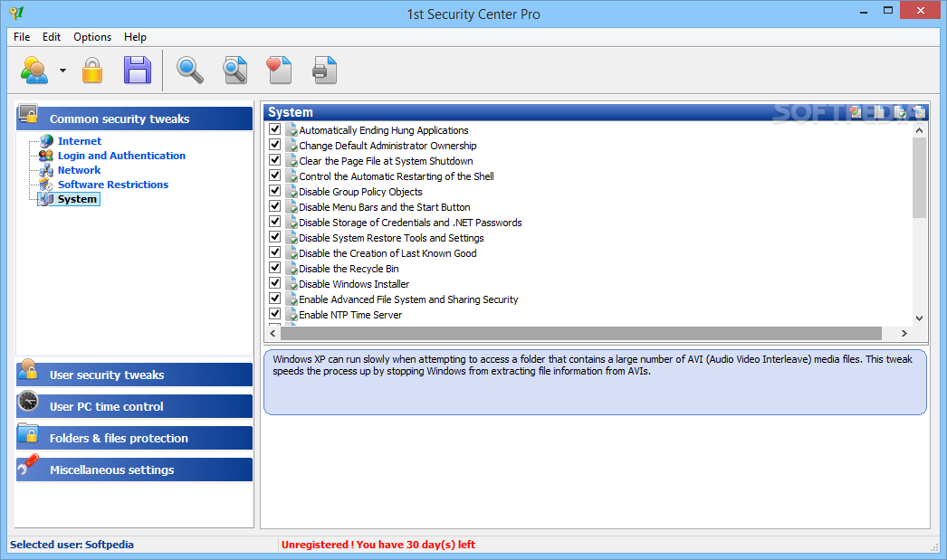Click the 'Disable Windows Installer' label
This screenshot has width=947, height=560.
(354, 284)
